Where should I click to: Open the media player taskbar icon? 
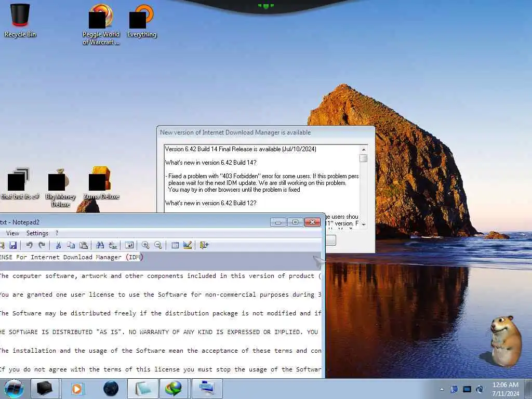[x=77, y=389]
